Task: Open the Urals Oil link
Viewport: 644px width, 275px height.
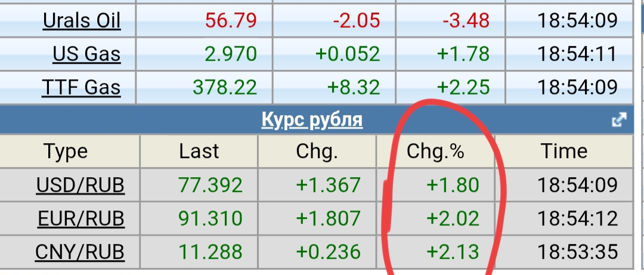Action: [82, 21]
